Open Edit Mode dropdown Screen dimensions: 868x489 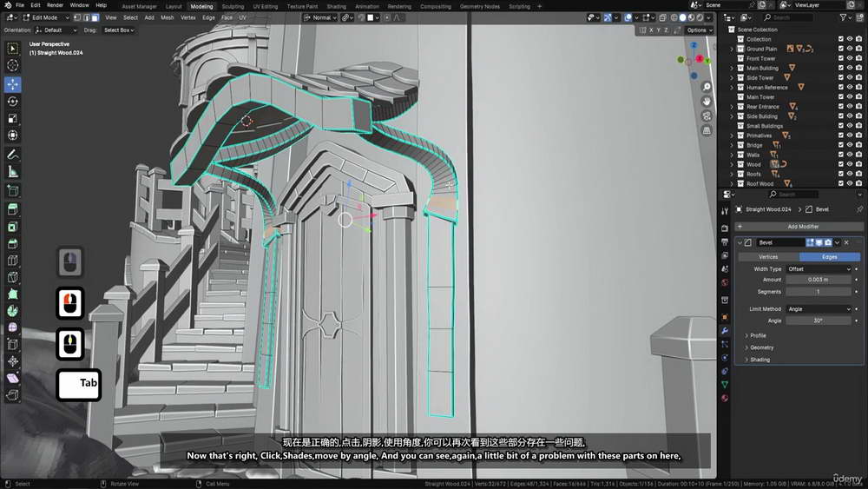point(46,17)
